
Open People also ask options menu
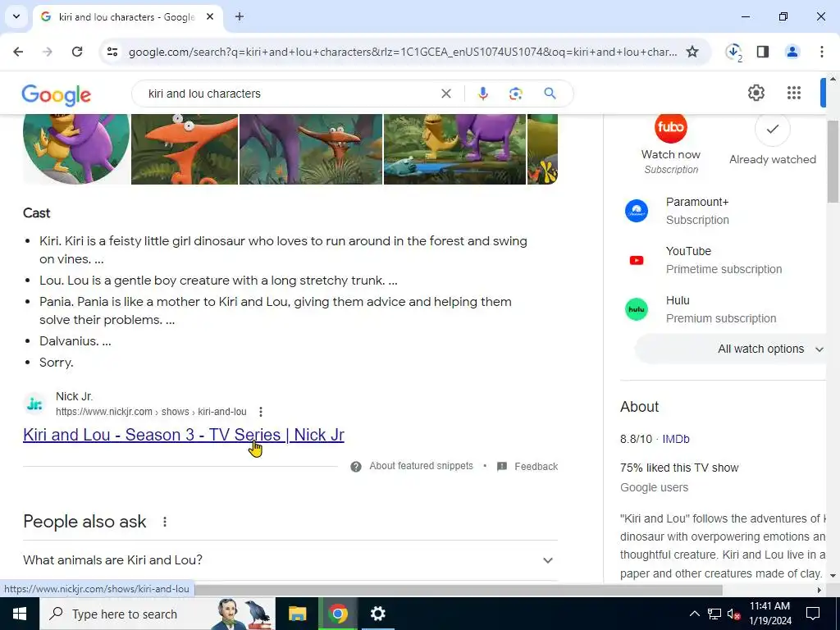(164, 522)
